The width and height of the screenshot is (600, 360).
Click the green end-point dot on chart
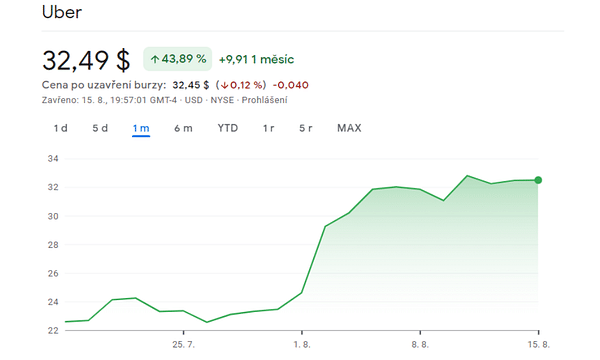[x=538, y=180]
